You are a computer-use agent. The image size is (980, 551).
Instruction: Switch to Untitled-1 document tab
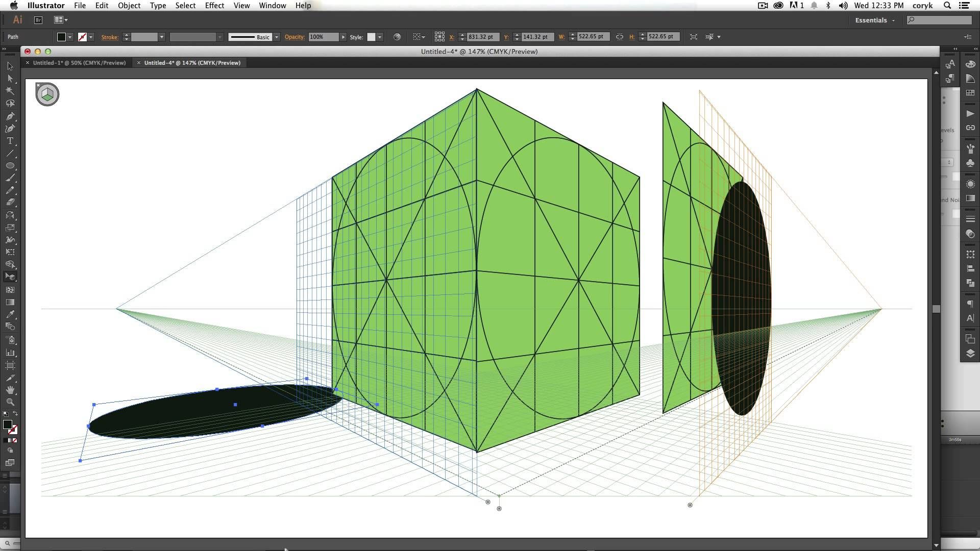click(x=79, y=63)
